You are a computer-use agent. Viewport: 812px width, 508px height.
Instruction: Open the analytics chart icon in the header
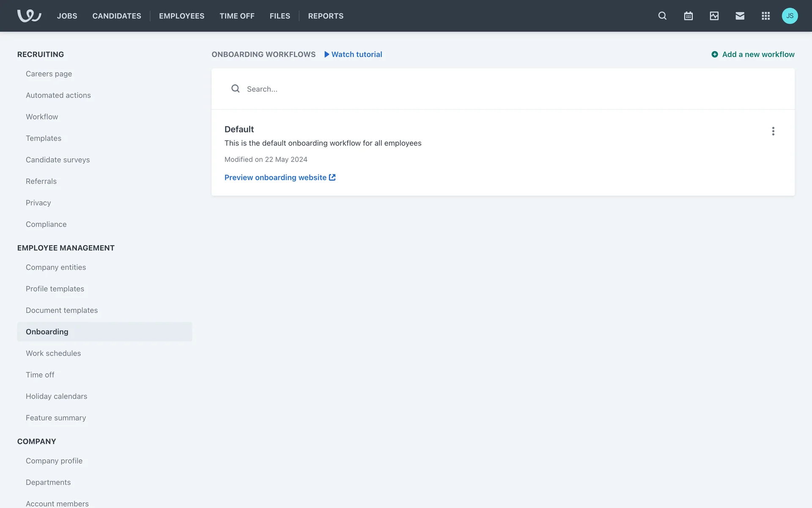point(714,16)
